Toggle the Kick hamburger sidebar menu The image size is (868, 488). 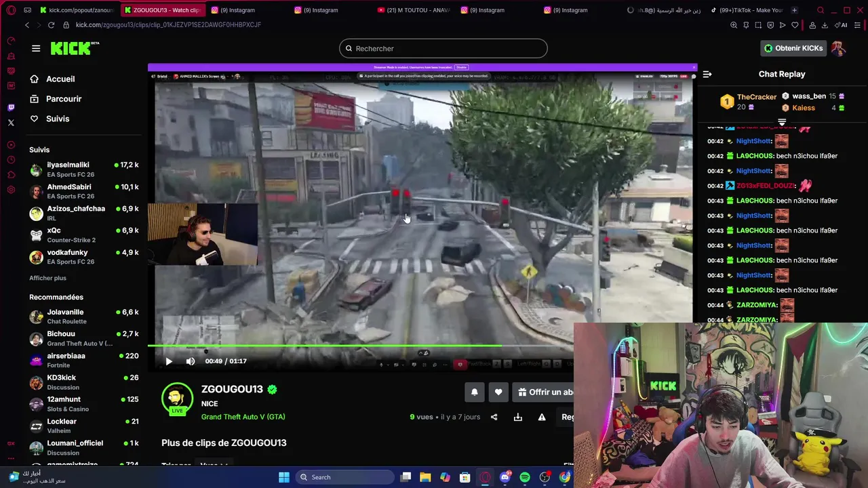(36, 48)
